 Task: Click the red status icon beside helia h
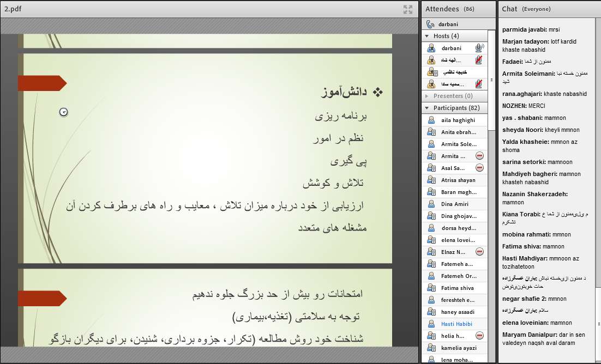[479, 336]
